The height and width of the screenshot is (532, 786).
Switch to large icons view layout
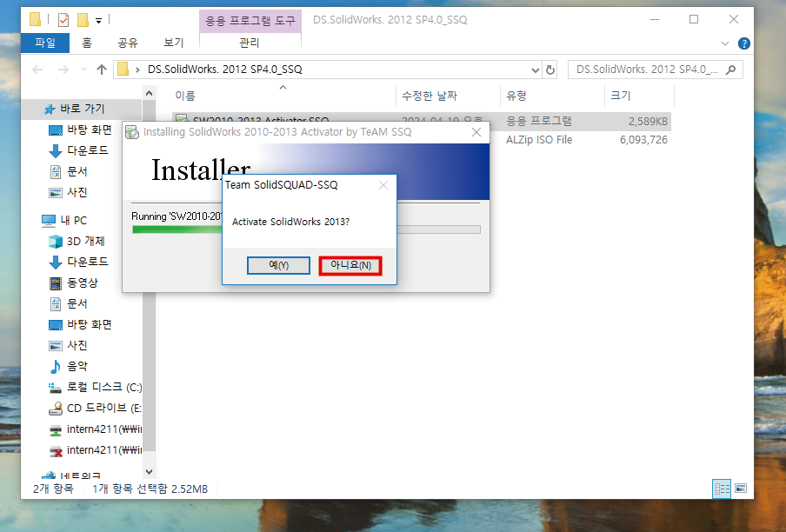coord(741,489)
